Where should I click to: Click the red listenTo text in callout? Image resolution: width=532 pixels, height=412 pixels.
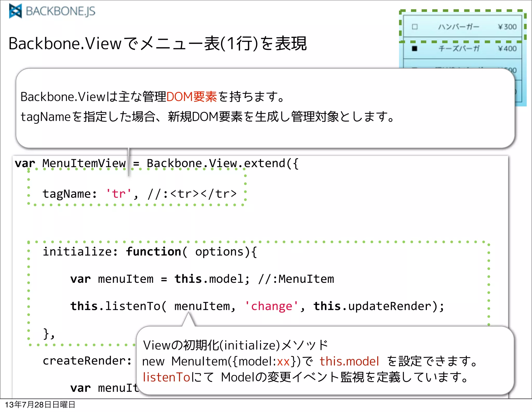[167, 377]
